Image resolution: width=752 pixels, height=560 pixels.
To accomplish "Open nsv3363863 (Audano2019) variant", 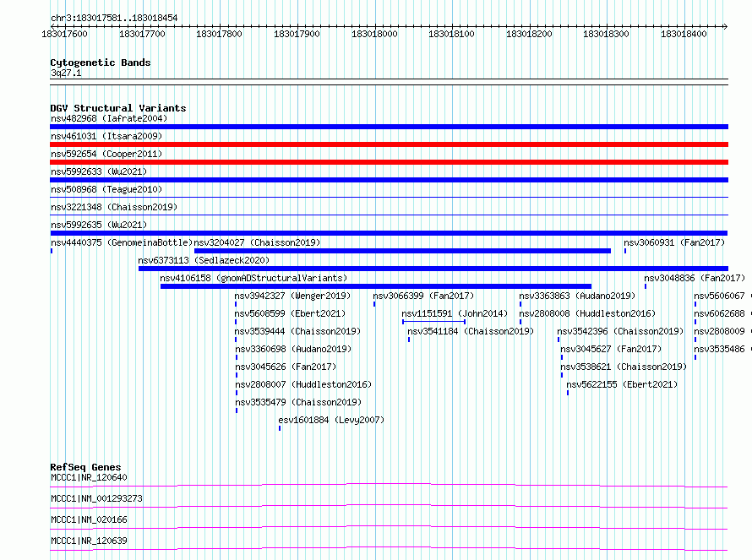I will click(x=577, y=296).
